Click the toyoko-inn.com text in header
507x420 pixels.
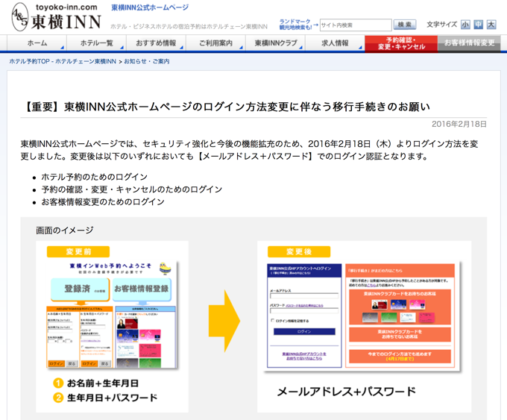pos(66,7)
